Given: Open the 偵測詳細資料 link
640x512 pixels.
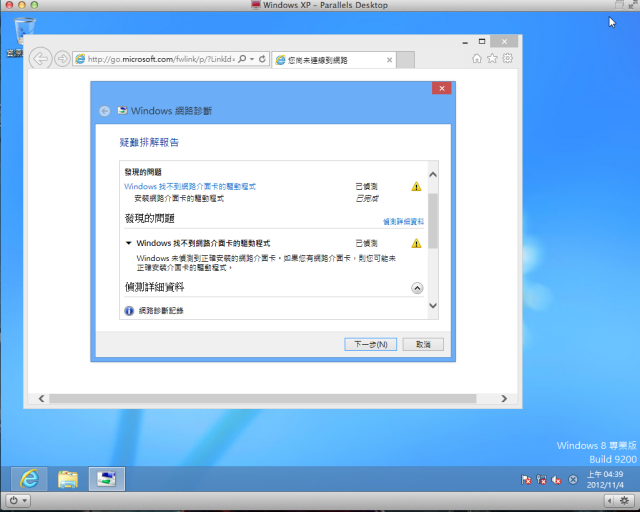Looking at the screenshot, I should pyautogui.click(x=403, y=222).
